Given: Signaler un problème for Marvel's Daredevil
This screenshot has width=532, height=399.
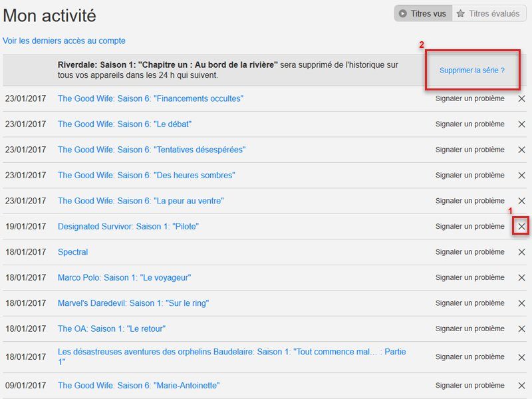Looking at the screenshot, I should click(470, 303).
